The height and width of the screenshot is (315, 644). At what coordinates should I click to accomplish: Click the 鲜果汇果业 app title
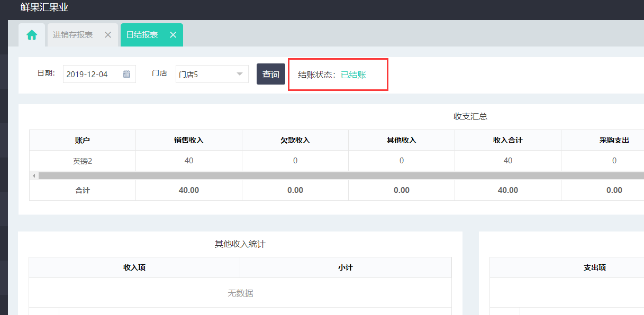point(44,7)
